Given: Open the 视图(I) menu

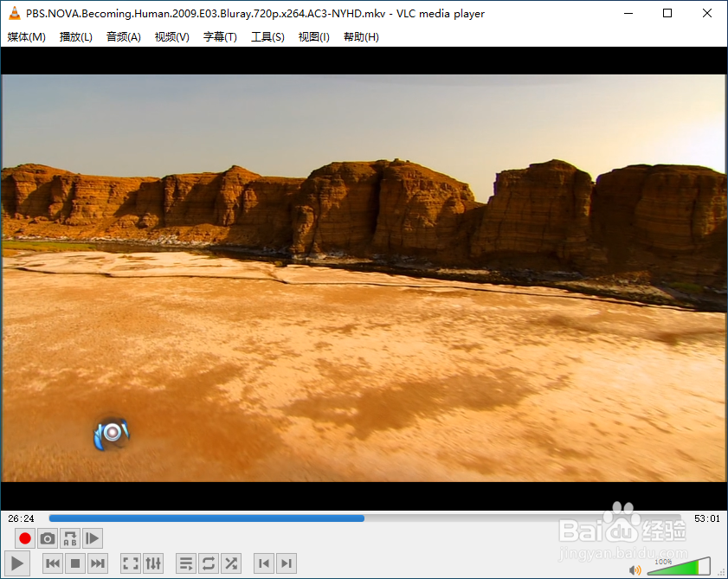Looking at the screenshot, I should tap(314, 36).
